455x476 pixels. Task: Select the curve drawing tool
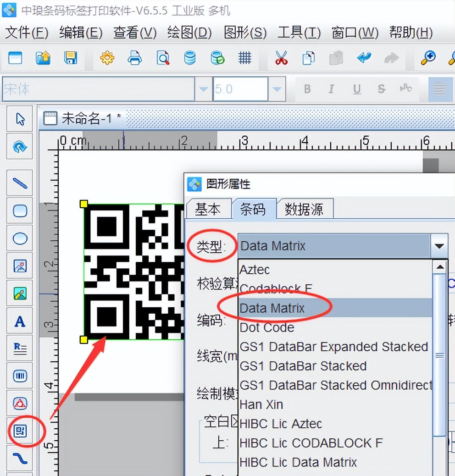click(x=20, y=458)
